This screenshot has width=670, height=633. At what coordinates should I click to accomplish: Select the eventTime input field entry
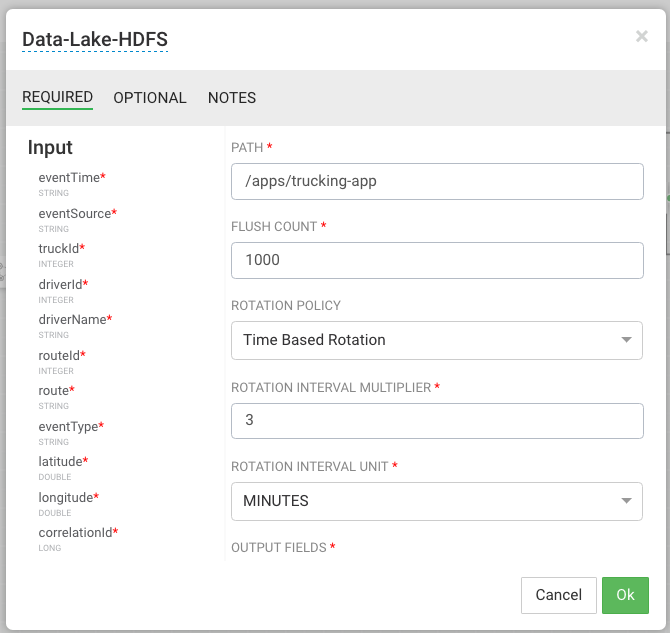[69, 178]
